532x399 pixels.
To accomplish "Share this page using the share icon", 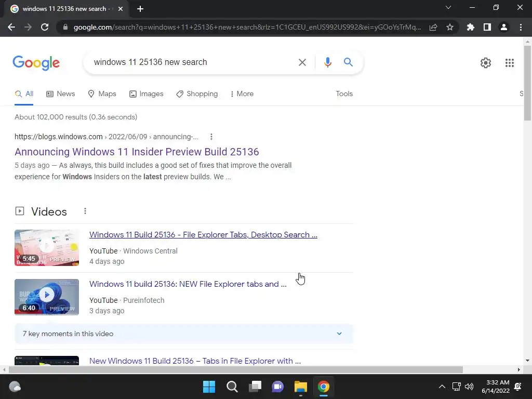I will point(433,27).
